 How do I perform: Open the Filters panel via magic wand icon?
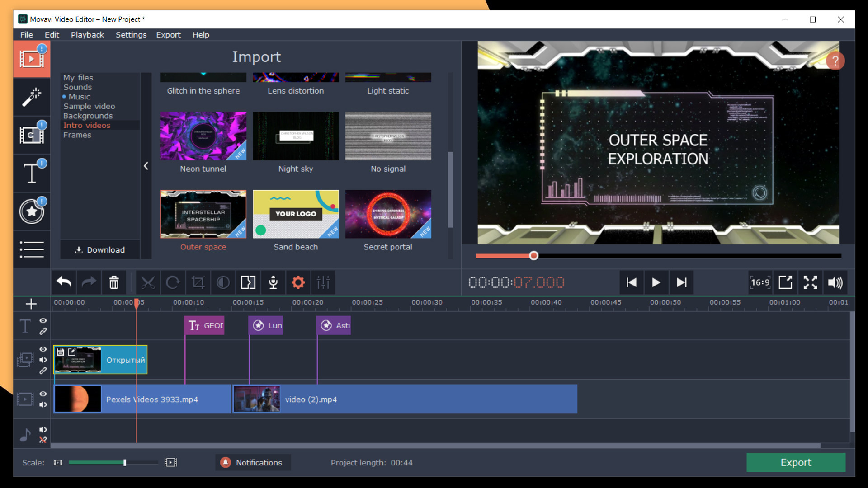31,97
